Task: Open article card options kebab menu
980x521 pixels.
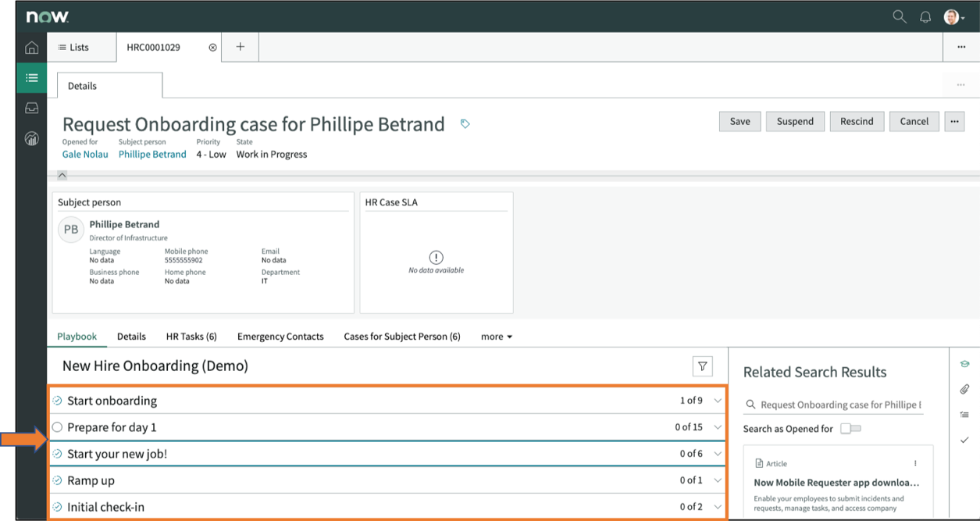Action: pos(915,463)
